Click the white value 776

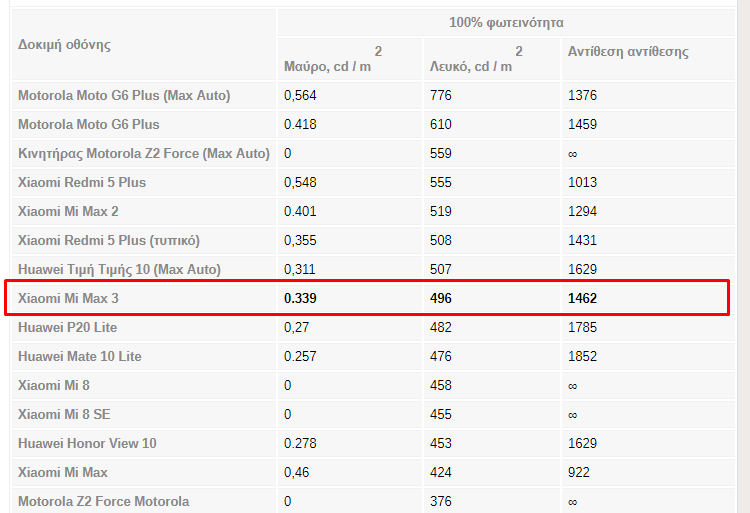coord(441,96)
